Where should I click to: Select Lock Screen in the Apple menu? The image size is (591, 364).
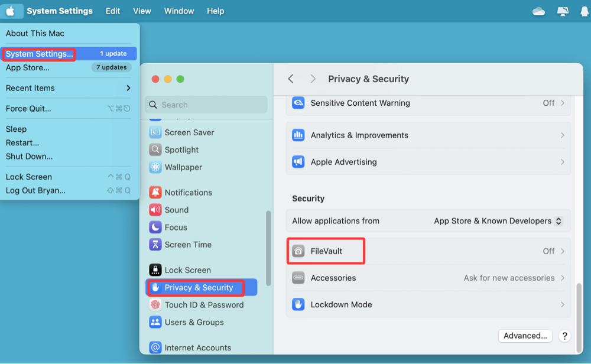point(29,177)
